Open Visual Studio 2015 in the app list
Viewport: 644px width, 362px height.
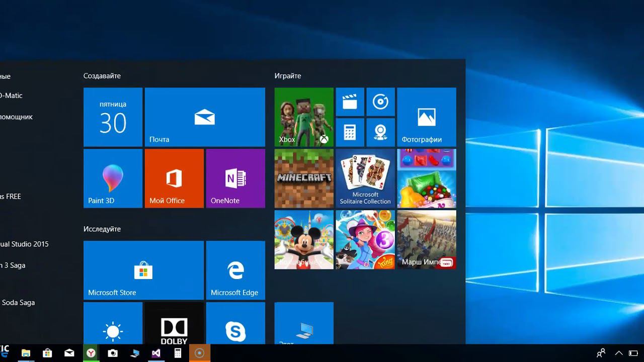24,244
